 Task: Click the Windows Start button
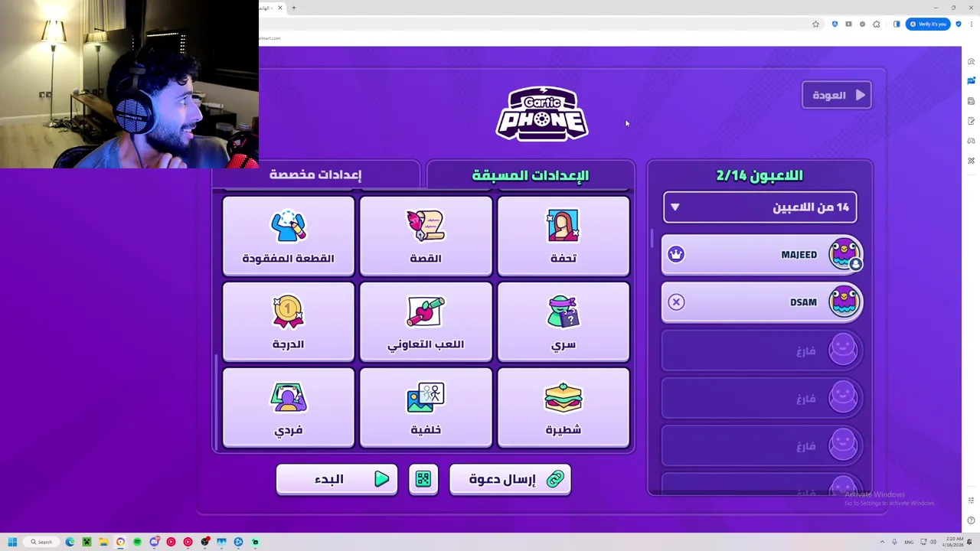tap(12, 542)
